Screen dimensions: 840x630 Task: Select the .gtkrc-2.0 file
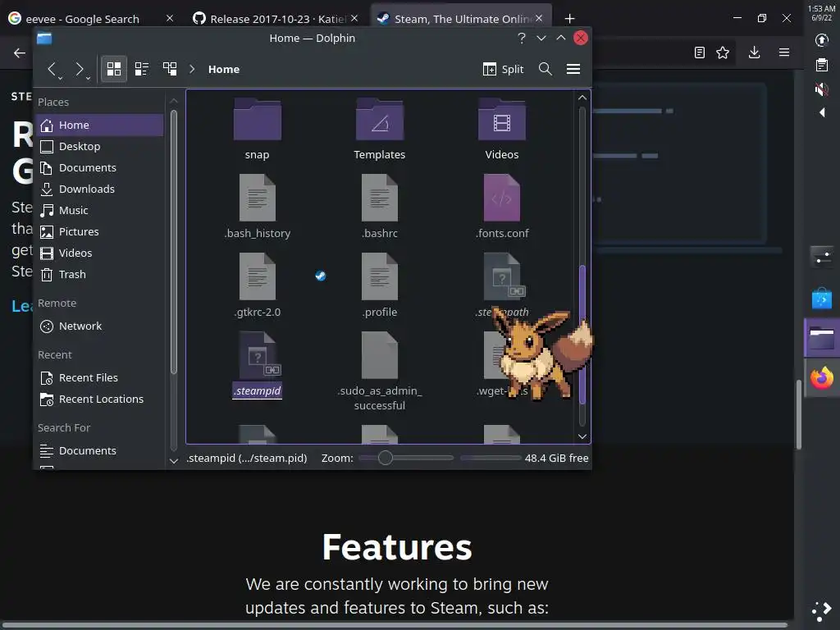click(x=257, y=285)
